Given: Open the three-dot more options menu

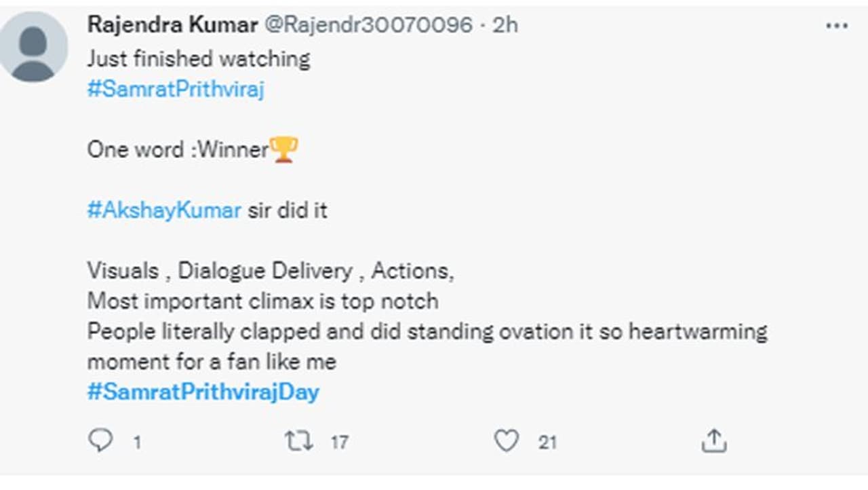Looking at the screenshot, I should click(x=837, y=26).
